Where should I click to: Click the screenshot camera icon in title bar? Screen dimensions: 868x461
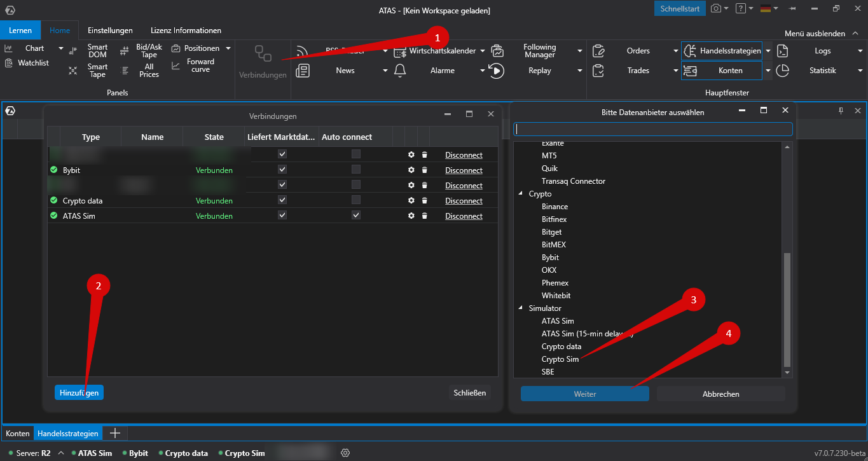click(x=716, y=8)
